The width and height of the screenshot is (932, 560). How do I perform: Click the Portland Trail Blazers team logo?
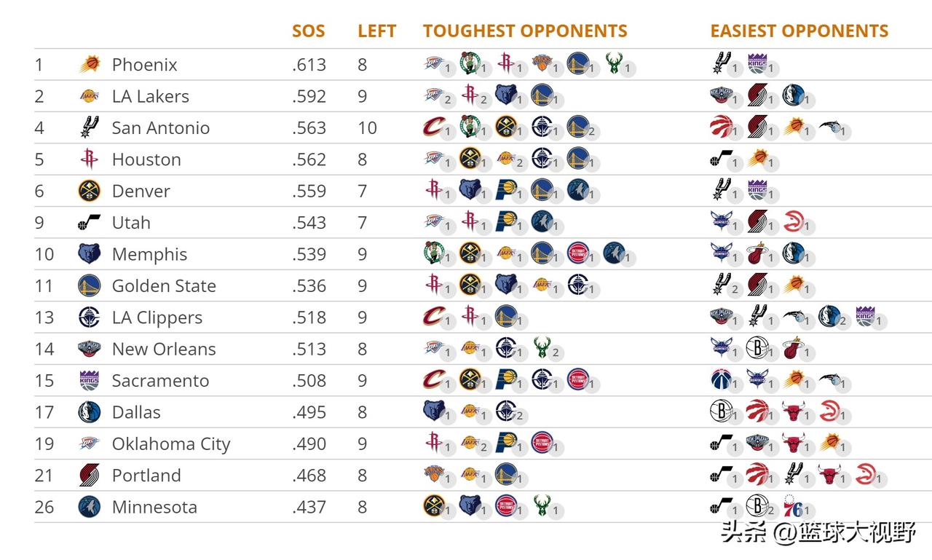90,476
